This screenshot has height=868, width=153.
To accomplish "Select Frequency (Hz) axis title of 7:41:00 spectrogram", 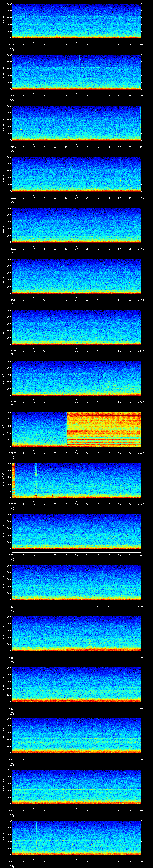I will click(3, 633).
